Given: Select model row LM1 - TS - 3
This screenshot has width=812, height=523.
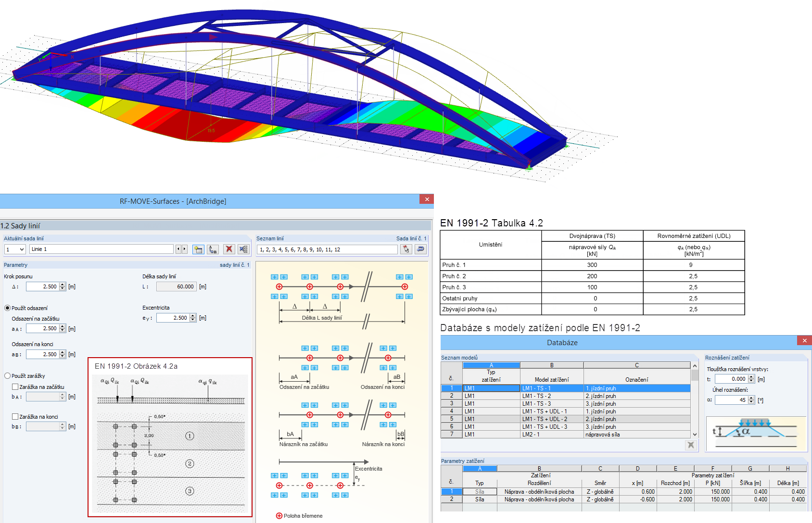Looking at the screenshot, I should tap(566, 404).
